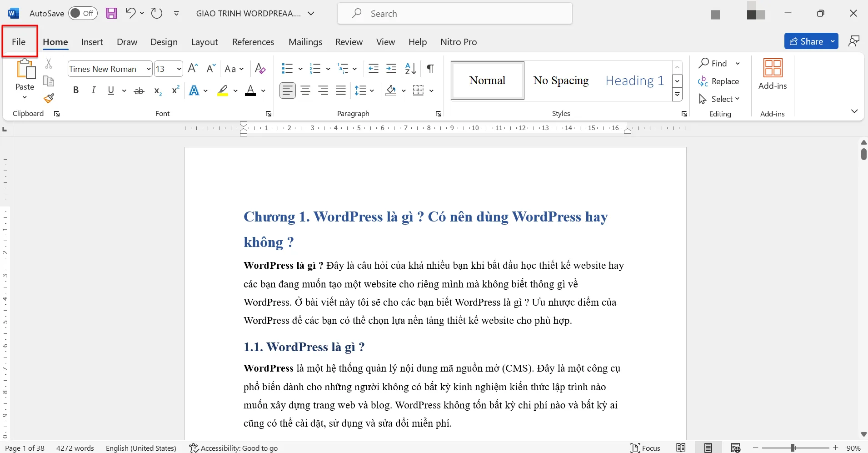The height and width of the screenshot is (453, 868).
Task: Toggle Italic formatting
Action: point(93,90)
